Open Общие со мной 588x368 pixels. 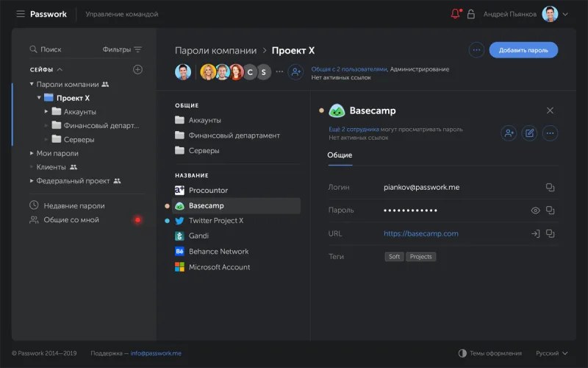(x=71, y=220)
